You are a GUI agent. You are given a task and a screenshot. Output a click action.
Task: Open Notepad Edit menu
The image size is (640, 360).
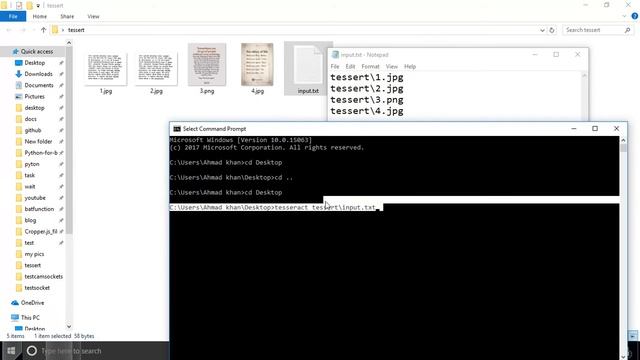click(x=350, y=67)
